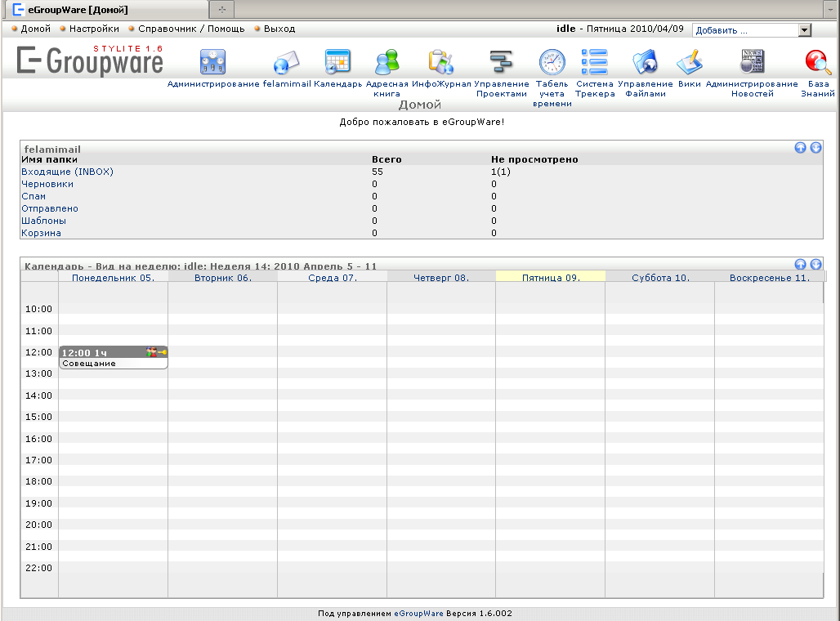Open the Project management icon

click(x=501, y=61)
